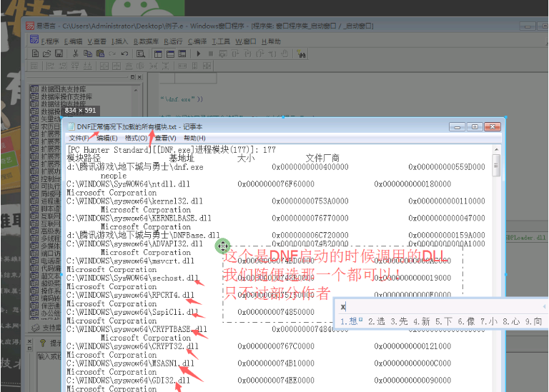Click the Save floppy disk icon
The width and height of the screenshot is (549, 392).
pos(59,54)
